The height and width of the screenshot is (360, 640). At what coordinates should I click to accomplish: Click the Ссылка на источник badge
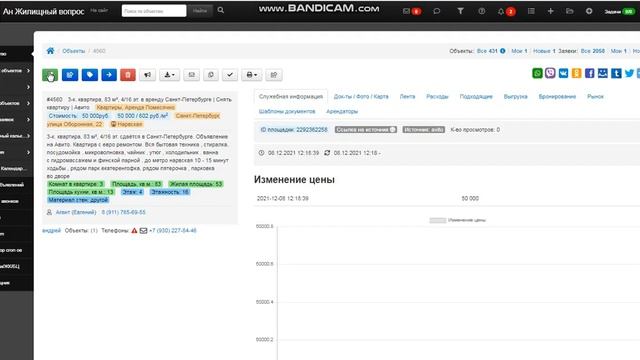(x=366, y=129)
